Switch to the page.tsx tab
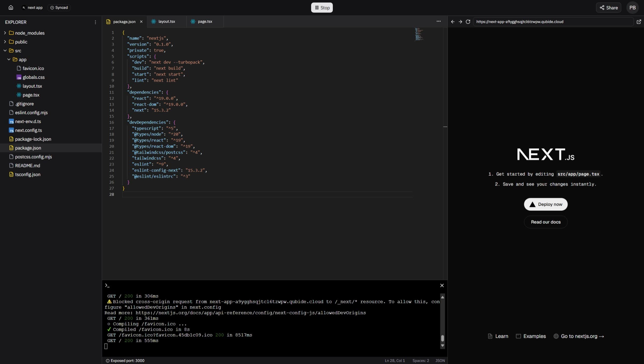 [205, 21]
